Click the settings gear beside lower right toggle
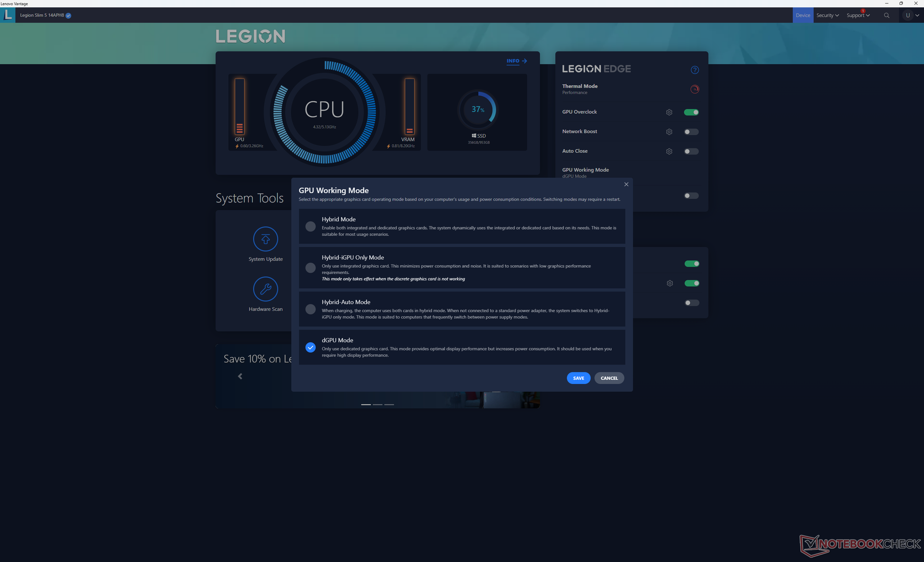 669,283
